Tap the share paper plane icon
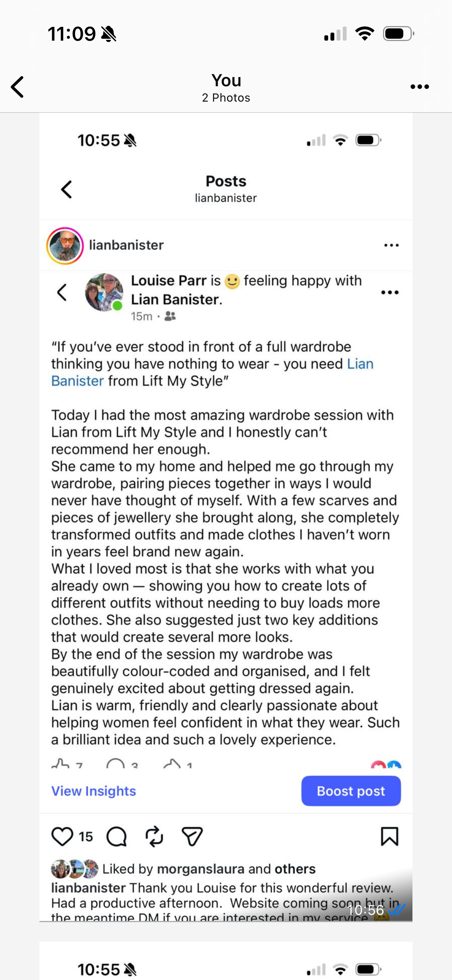The image size is (452, 980). pos(192,836)
